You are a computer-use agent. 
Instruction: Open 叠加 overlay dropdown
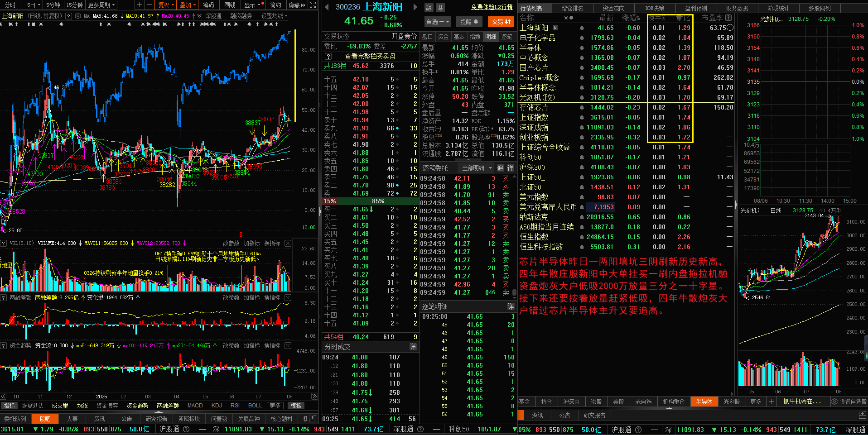pyautogui.click(x=188, y=5)
